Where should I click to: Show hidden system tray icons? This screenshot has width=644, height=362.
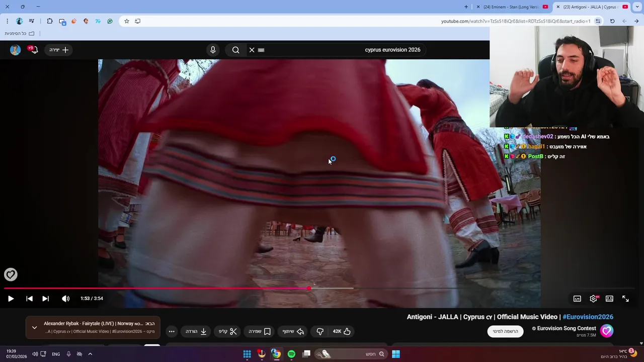(x=90, y=354)
